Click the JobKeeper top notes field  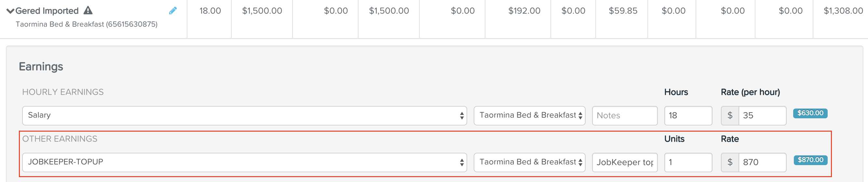625,162
